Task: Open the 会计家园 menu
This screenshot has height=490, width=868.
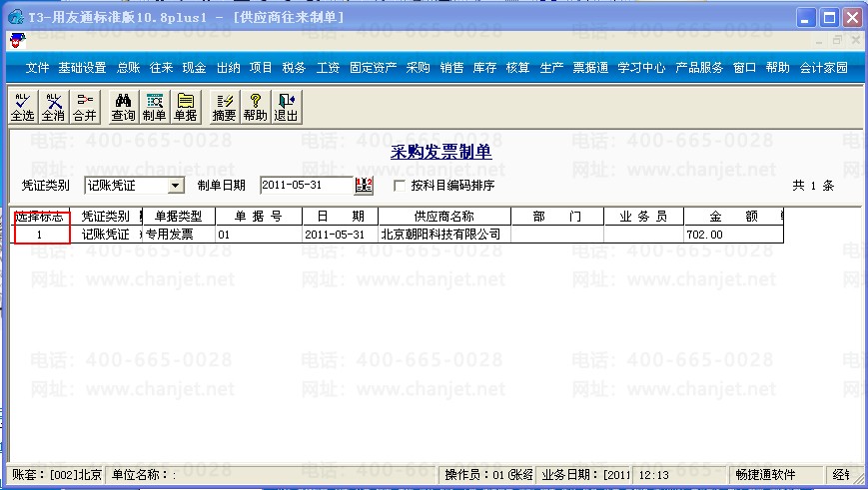Action: click(824, 68)
